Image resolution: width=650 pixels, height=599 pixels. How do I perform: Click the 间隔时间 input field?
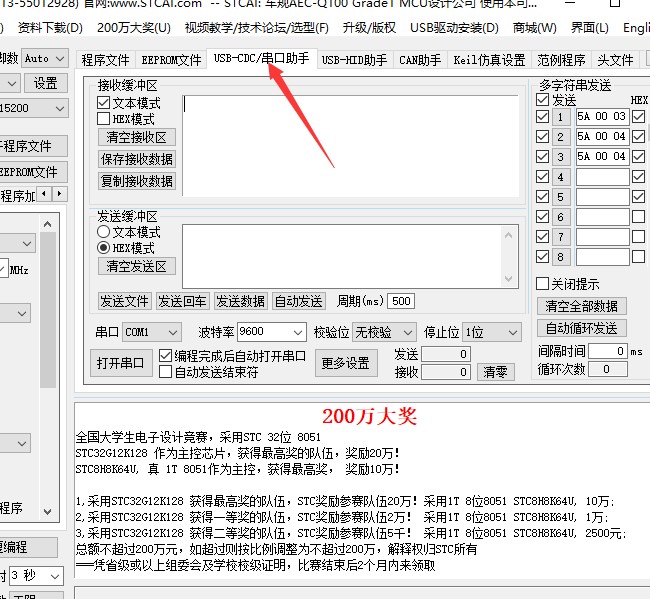point(608,352)
